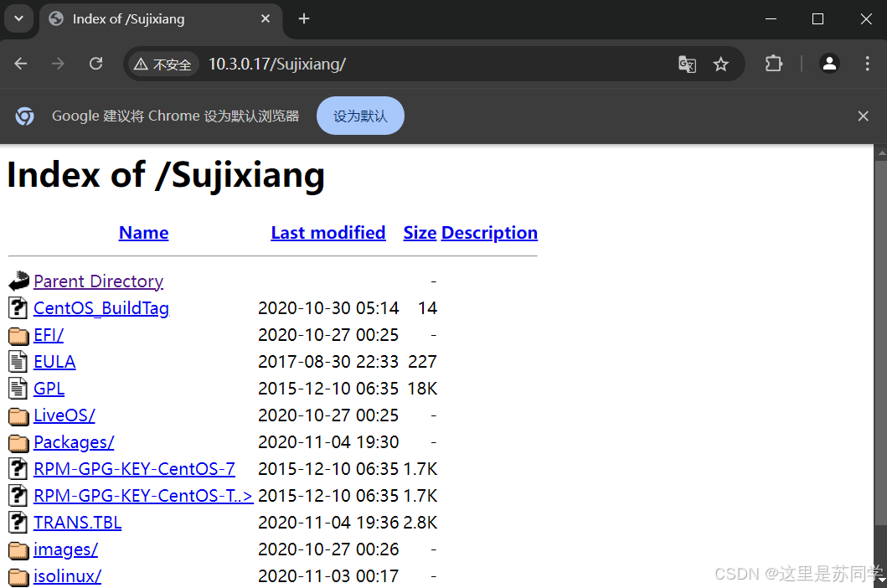Click the folder icon beside images/

pyautogui.click(x=18, y=550)
